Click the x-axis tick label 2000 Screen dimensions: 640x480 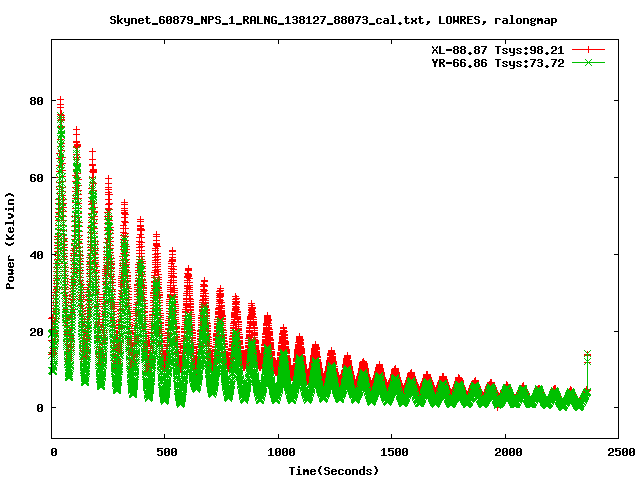click(508, 452)
